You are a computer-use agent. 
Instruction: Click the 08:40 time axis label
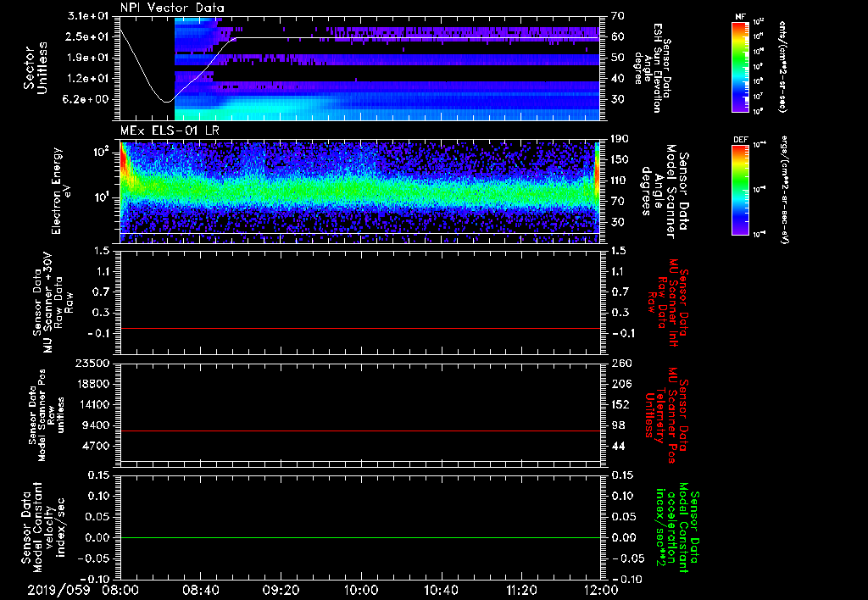coord(200,590)
